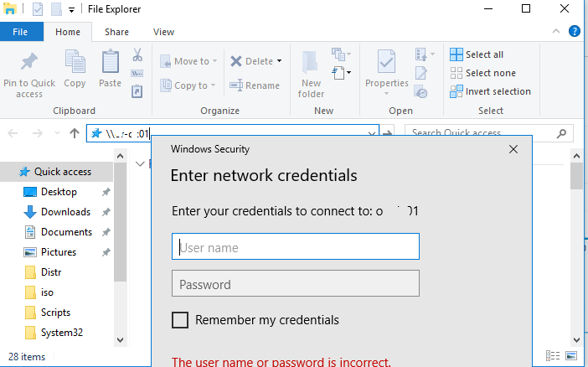Click the Back navigation arrow
Viewport: 588px width, 367px height.
tap(13, 133)
